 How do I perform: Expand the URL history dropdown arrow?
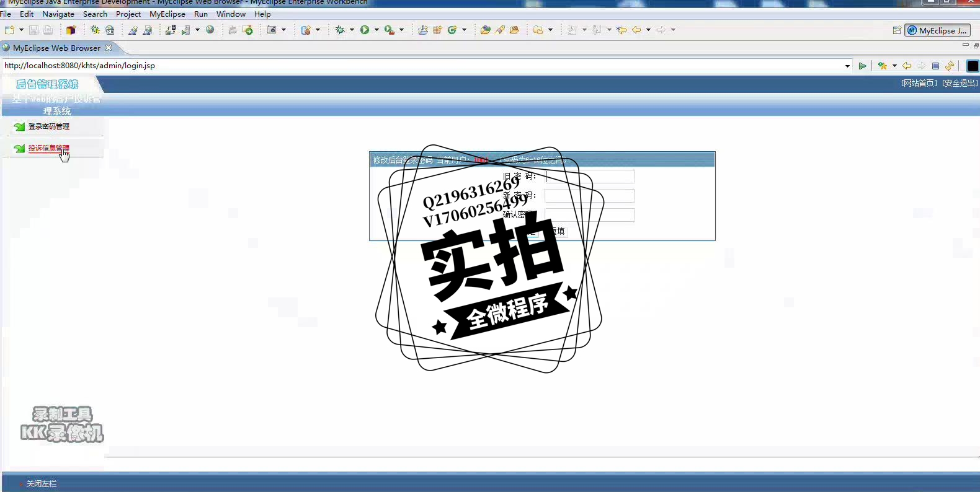(847, 66)
